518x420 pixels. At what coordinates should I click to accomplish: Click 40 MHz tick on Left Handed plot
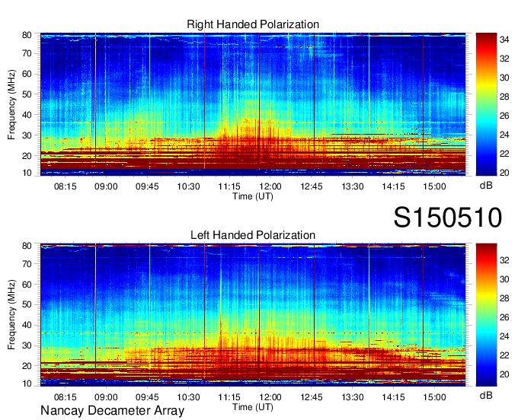tap(27, 325)
